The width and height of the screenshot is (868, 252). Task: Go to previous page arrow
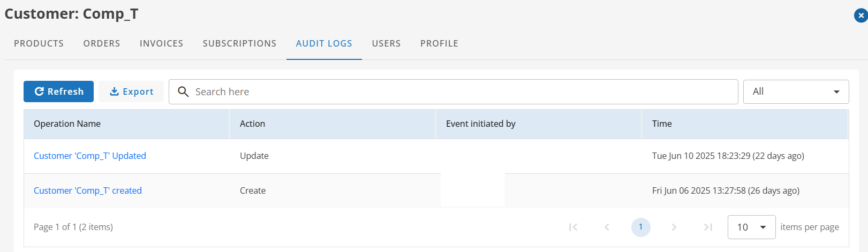pos(607,227)
